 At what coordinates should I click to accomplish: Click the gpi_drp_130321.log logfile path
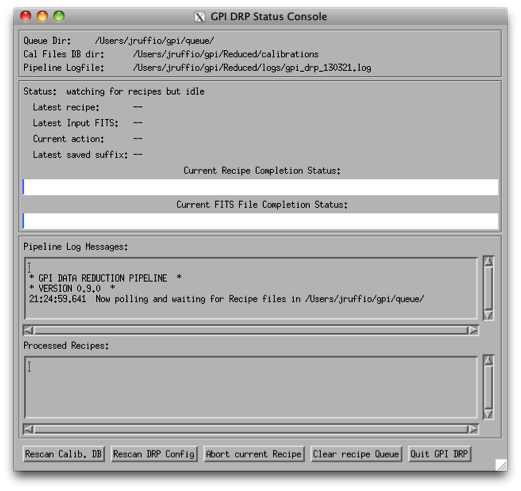[x=252, y=68]
